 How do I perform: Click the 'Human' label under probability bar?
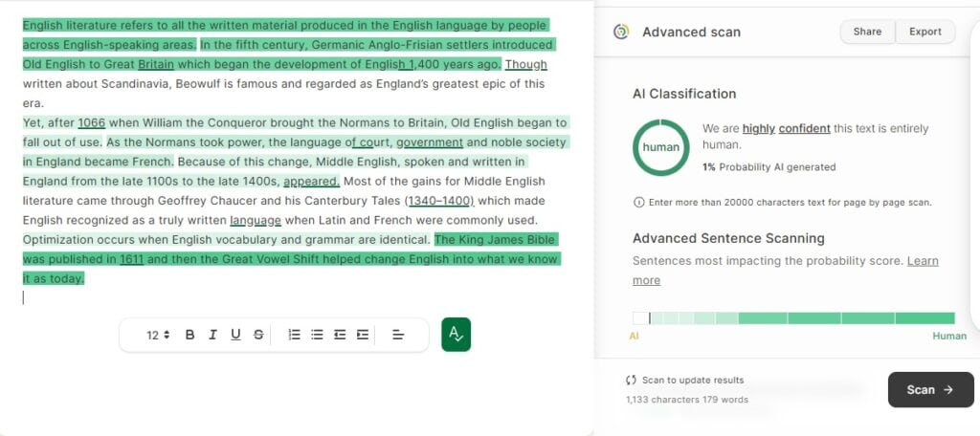pos(949,336)
